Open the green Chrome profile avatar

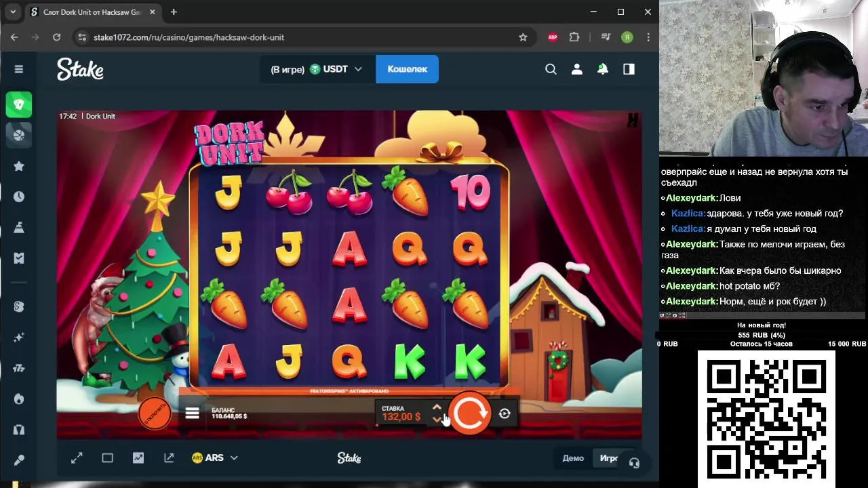point(627,37)
